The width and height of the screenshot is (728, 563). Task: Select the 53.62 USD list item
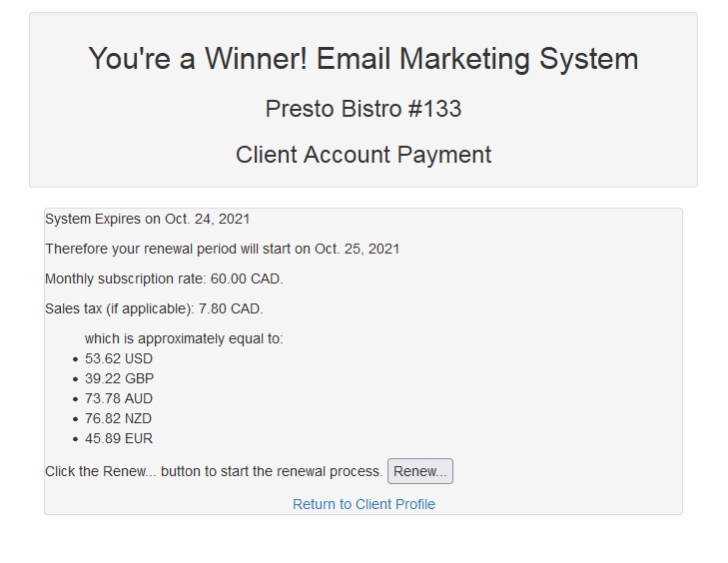[x=119, y=358]
